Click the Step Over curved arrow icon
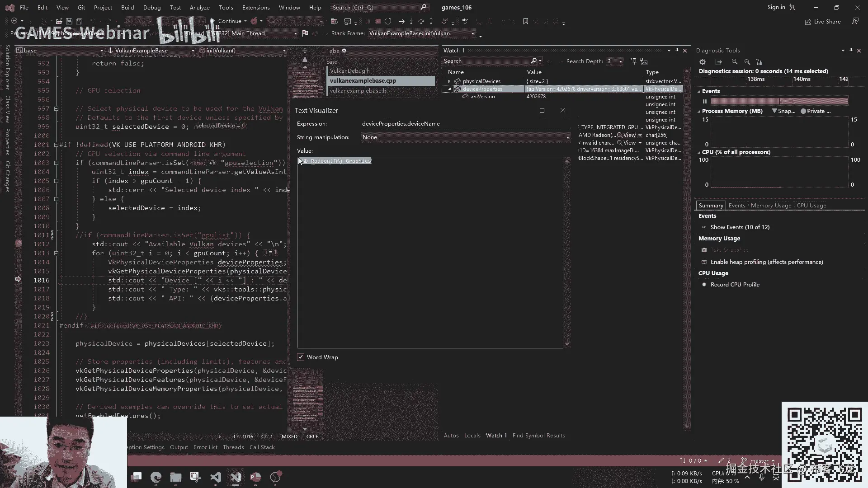Image resolution: width=868 pixels, height=488 pixels. tap(421, 21)
